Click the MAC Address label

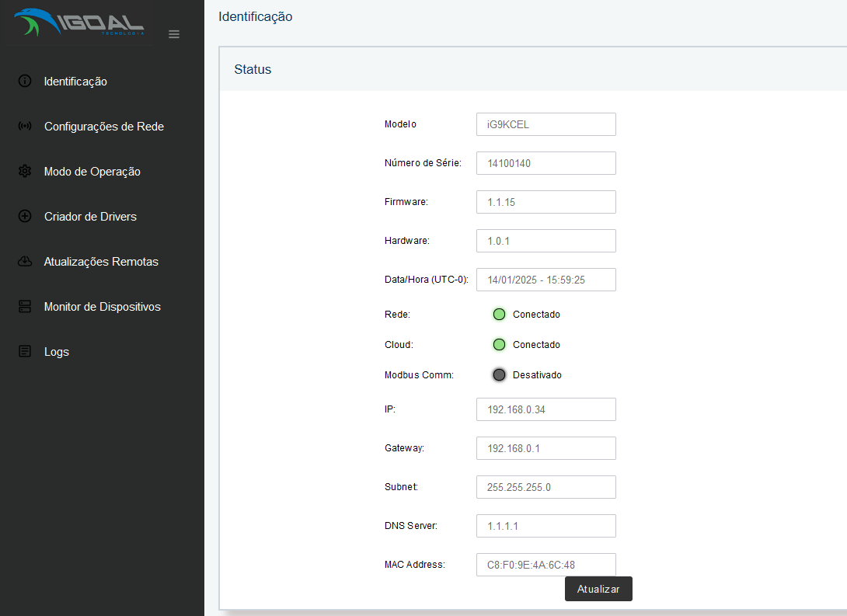(415, 565)
